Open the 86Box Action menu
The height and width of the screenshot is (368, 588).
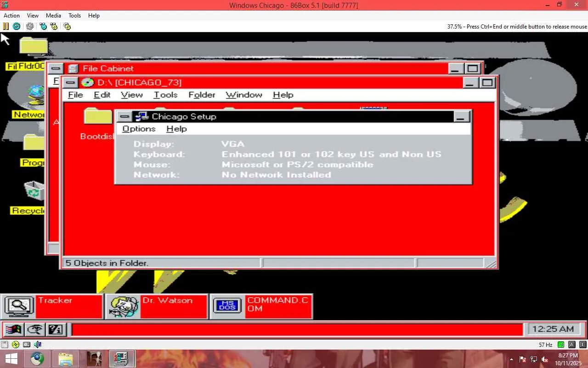12,15
